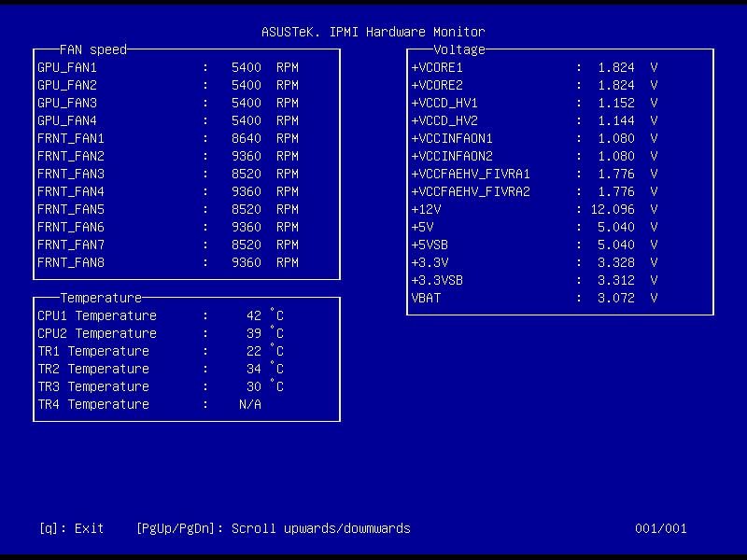Image resolution: width=747 pixels, height=560 pixels.
Task: Click the +3.3V voltage label
Action: (x=430, y=262)
